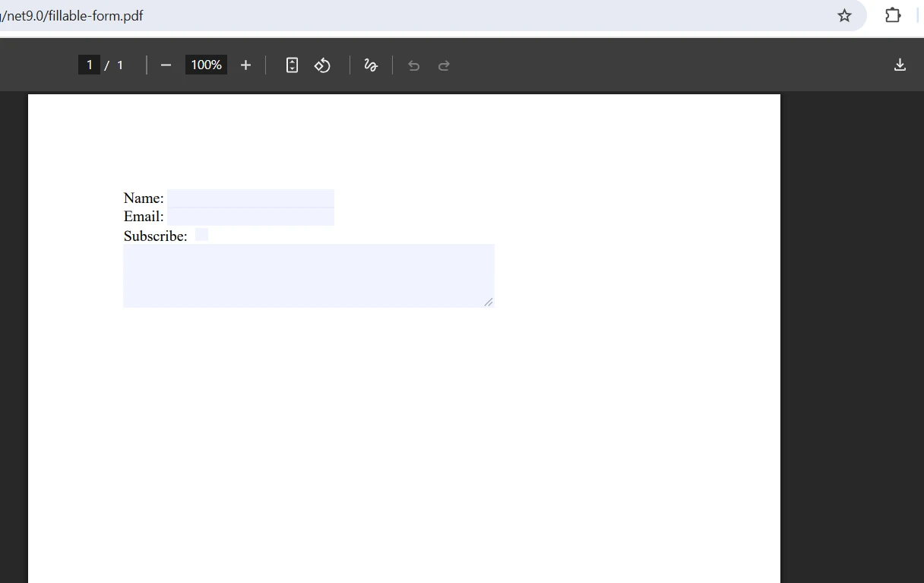
Task: Click the page number input box
Action: (x=89, y=65)
